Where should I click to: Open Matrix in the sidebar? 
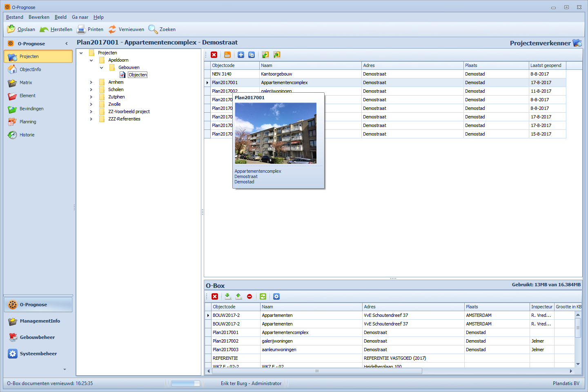(x=38, y=82)
